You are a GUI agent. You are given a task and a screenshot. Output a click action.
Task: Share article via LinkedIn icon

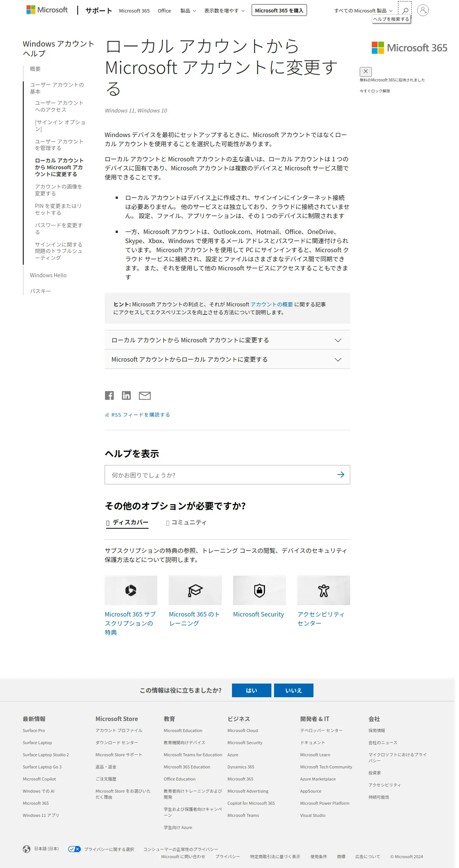[x=126, y=395]
